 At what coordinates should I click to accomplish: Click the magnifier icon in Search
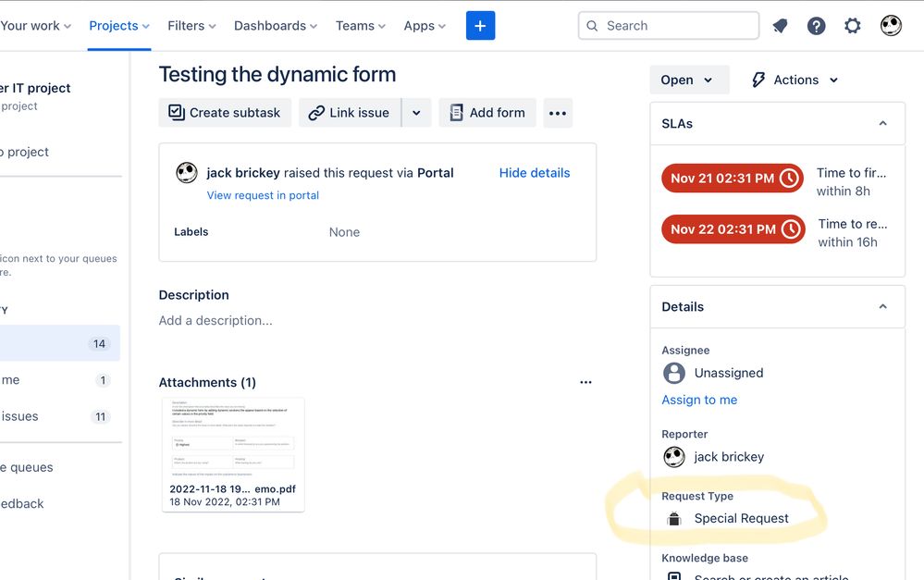592,26
